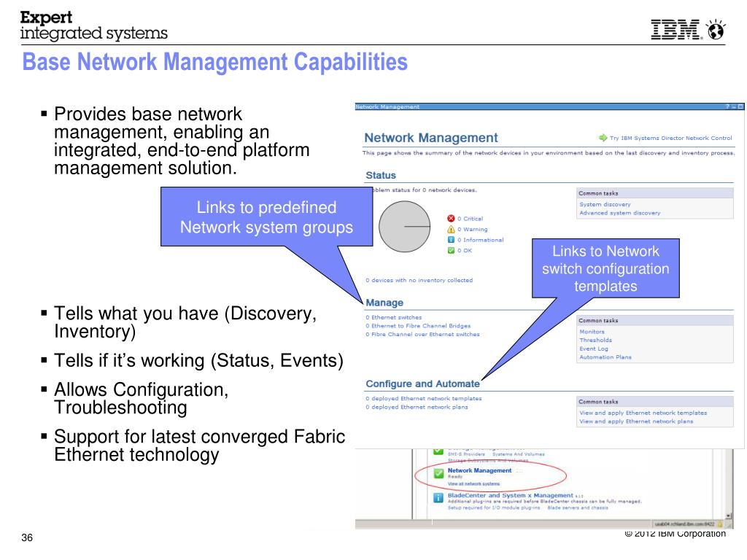Click the help question mark in title bar
Screen dimensions: 747x560
(727, 106)
